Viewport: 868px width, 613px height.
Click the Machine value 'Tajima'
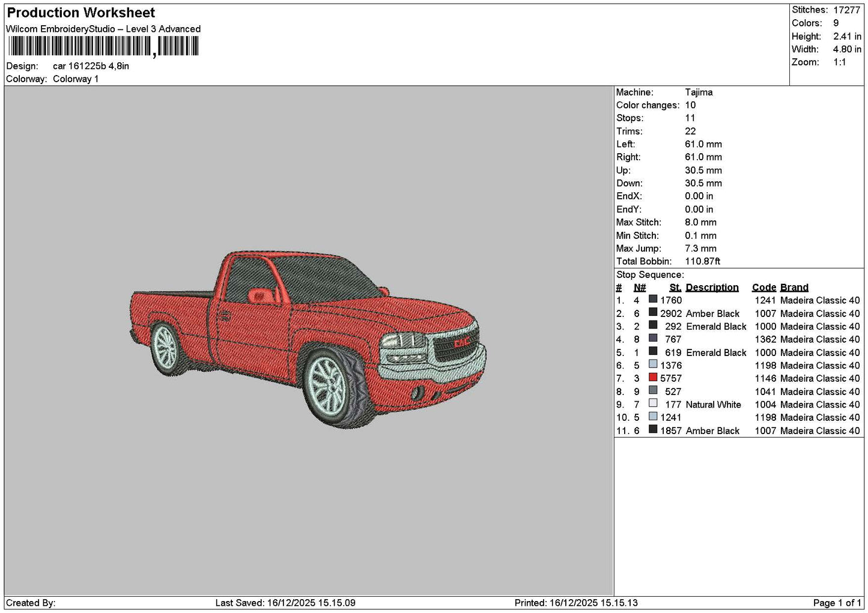coord(699,92)
